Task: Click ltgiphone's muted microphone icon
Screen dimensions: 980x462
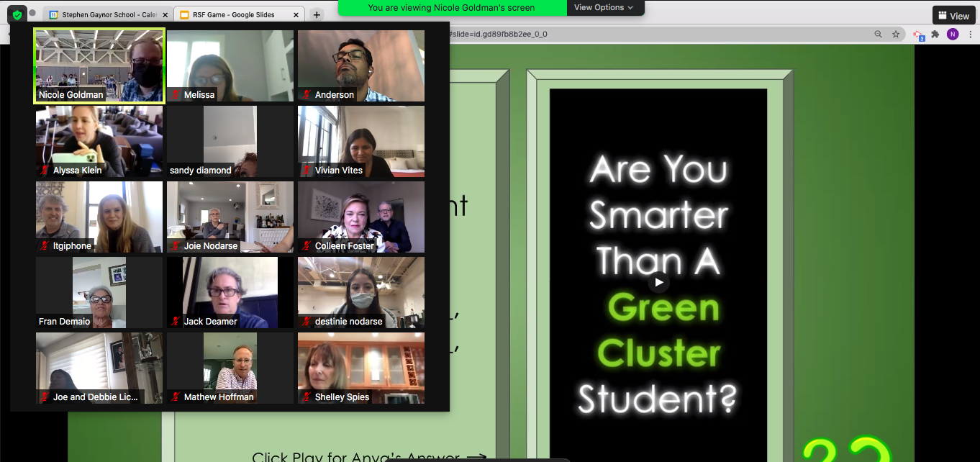Action: [x=45, y=246]
